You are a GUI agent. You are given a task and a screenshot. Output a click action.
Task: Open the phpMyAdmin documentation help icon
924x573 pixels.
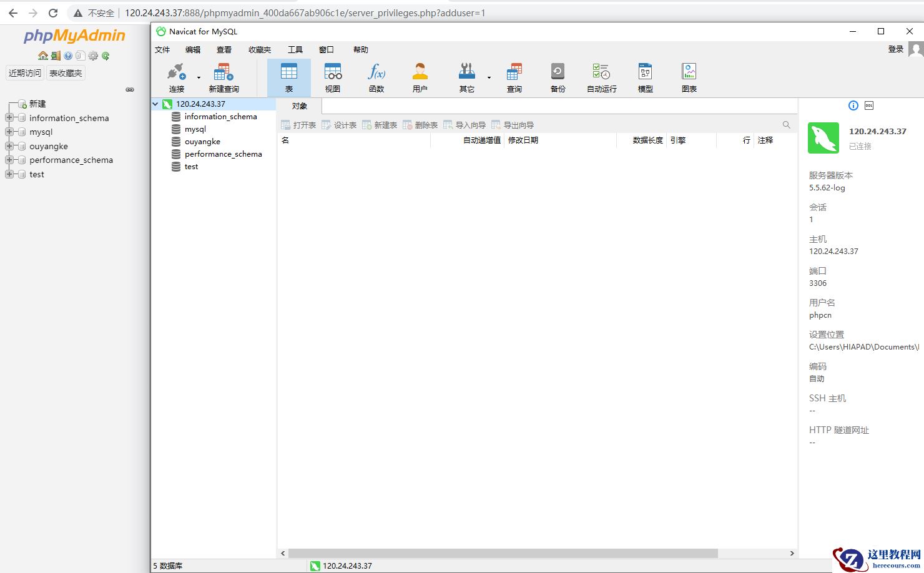click(x=68, y=56)
